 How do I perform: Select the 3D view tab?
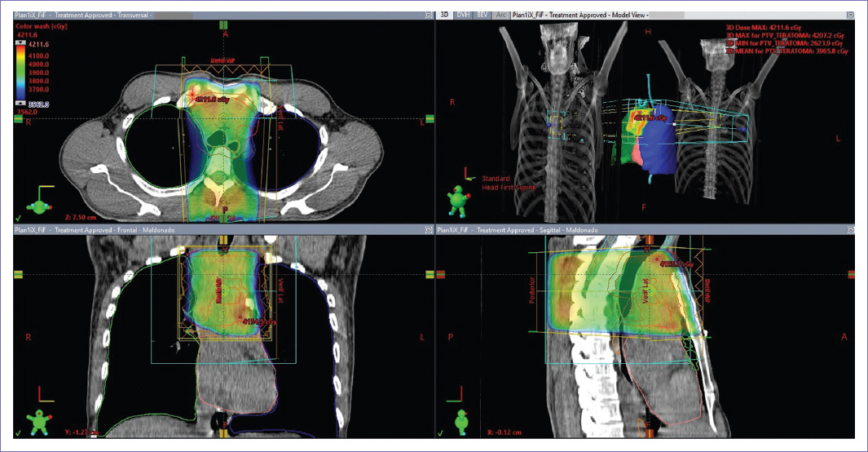445,15
